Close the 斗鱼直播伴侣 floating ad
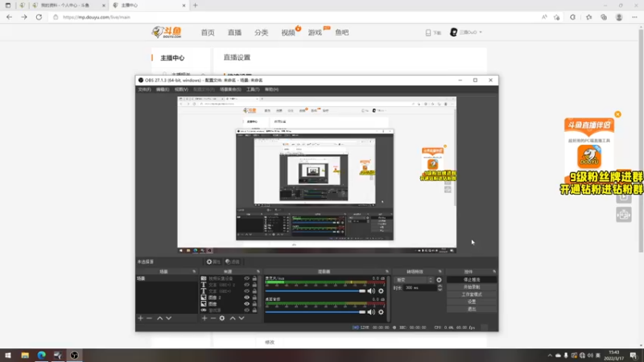644x362 pixels. pos(617,114)
